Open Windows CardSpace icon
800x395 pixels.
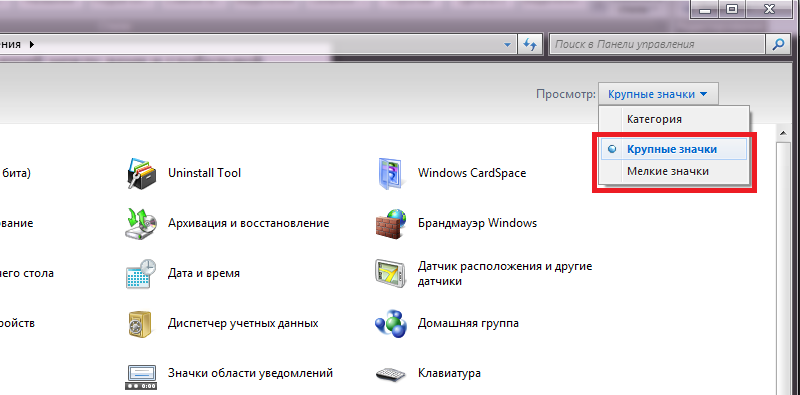coord(391,174)
